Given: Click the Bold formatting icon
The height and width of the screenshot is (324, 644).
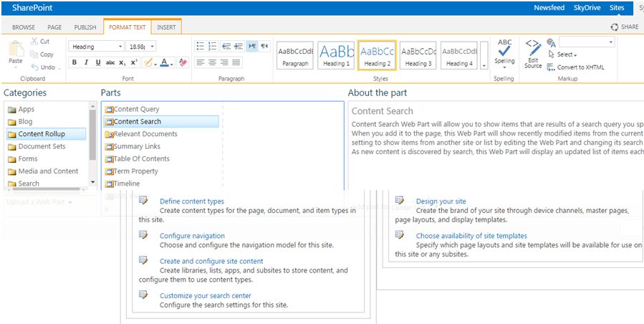Looking at the screenshot, I should (75, 63).
